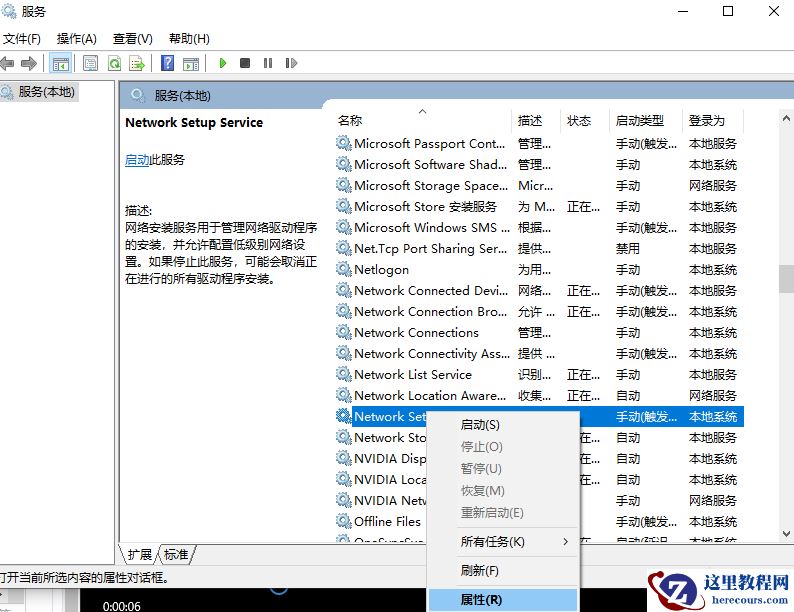Screen dimensions: 794x612
Task: Switch to the 标准 tab
Action: tap(176, 554)
